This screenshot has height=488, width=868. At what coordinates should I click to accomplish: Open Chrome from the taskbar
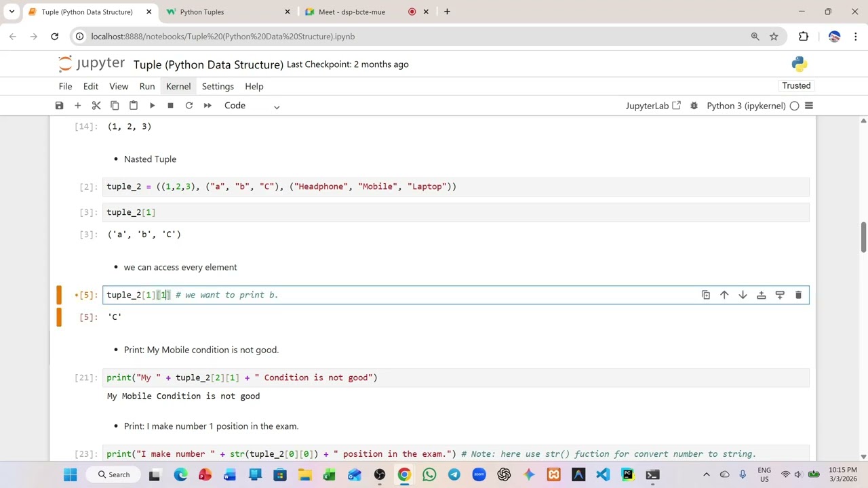pyautogui.click(x=404, y=474)
